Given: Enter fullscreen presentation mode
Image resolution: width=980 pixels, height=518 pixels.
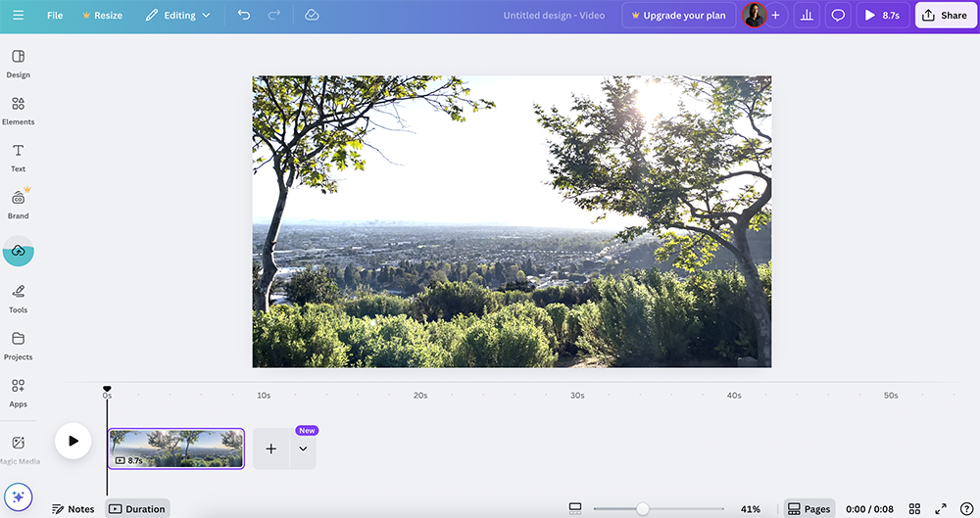Looking at the screenshot, I should (x=941, y=508).
